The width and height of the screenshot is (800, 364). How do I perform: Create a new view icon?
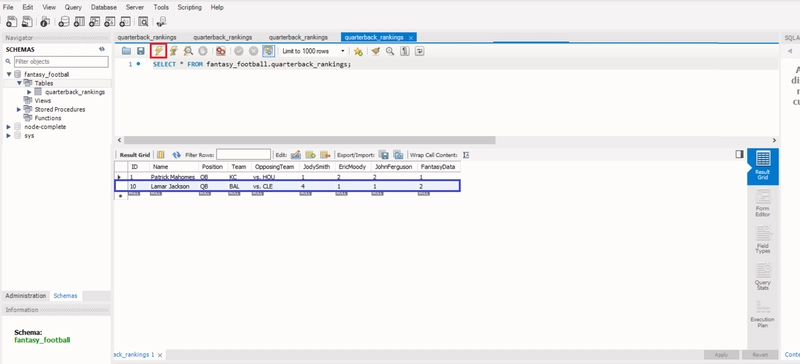point(94,21)
